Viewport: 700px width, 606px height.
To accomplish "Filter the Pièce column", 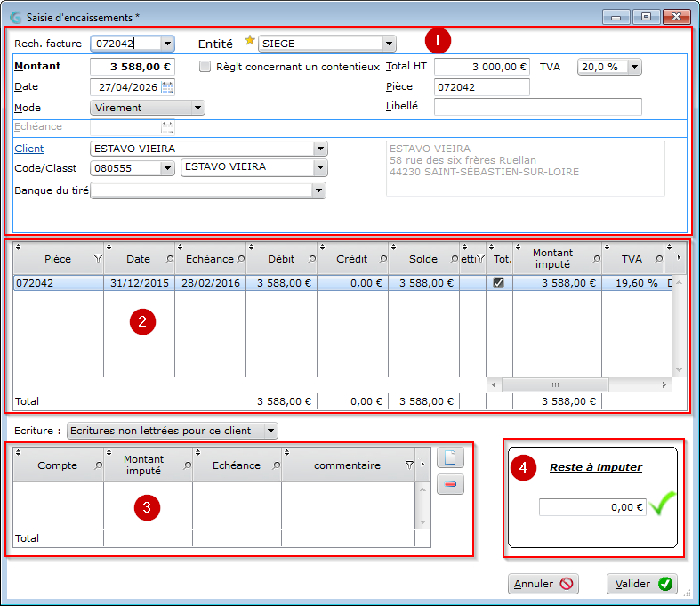I will [x=98, y=259].
